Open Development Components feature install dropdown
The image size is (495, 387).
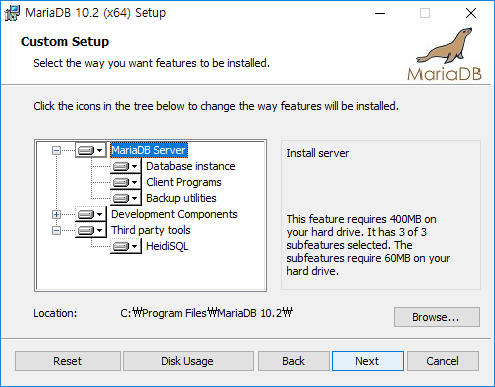(90, 214)
